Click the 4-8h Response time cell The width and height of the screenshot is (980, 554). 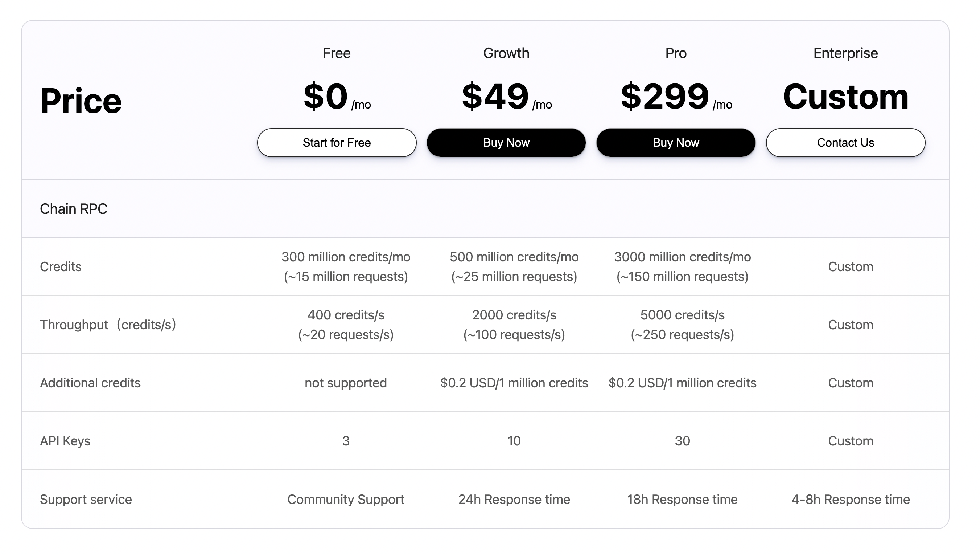pyautogui.click(x=850, y=499)
